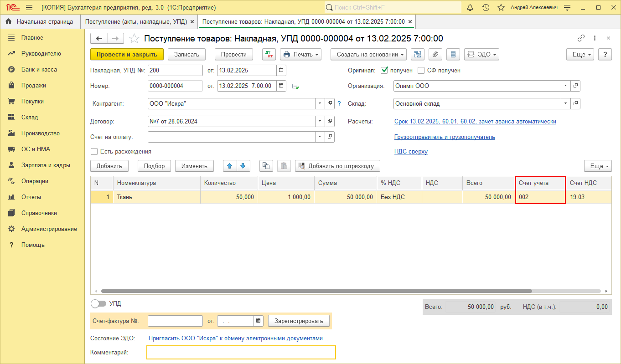Open the ЭДО dropdown menu
Viewport: 621px width, 364px height.
pos(481,54)
